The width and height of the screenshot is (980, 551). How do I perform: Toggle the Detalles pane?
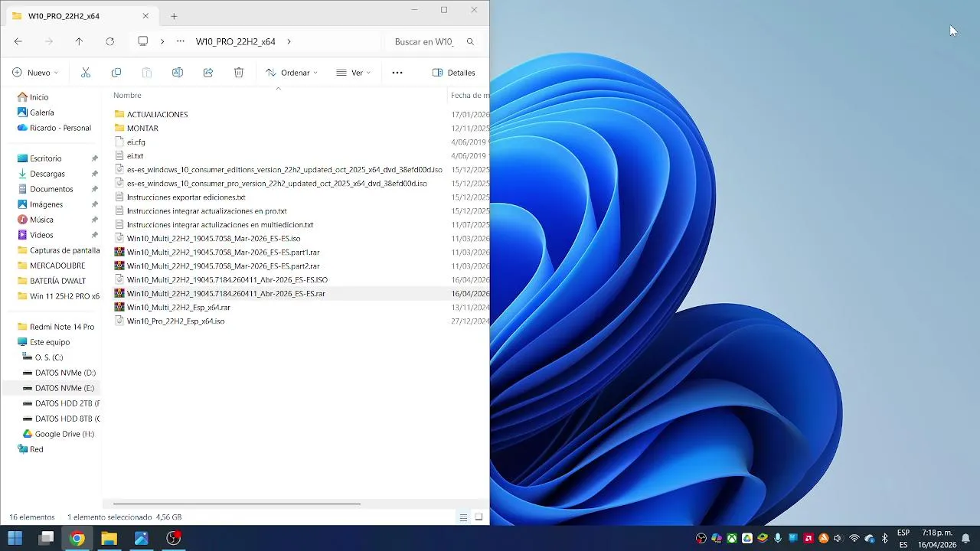[454, 73]
